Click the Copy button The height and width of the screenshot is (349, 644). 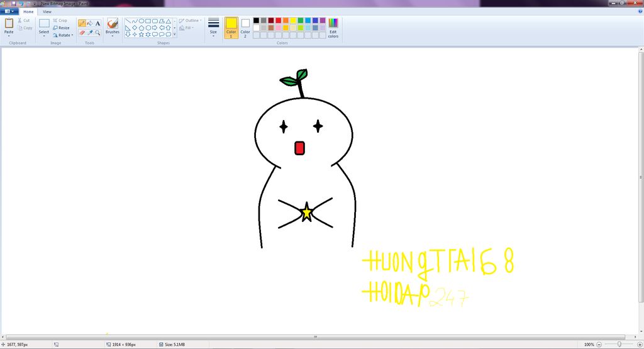(x=25, y=28)
